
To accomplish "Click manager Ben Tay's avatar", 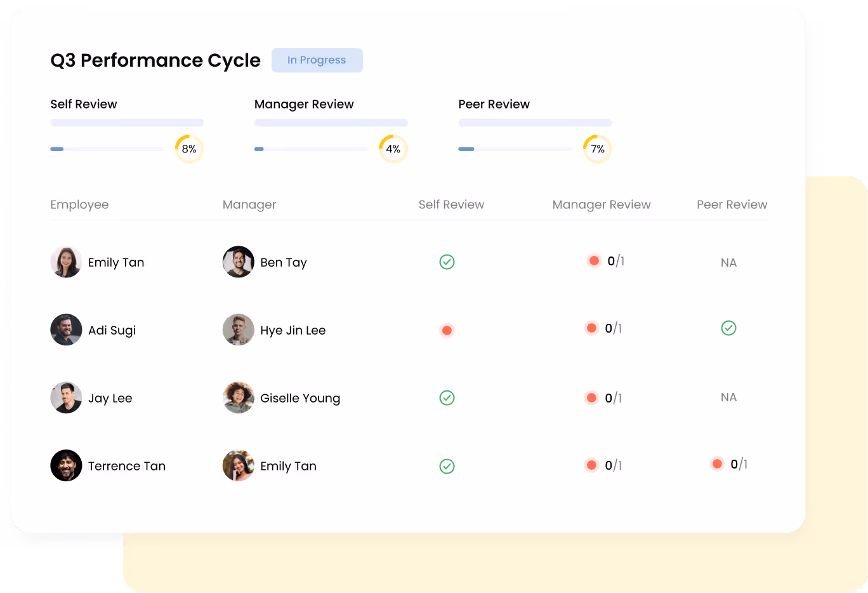I will 239,262.
